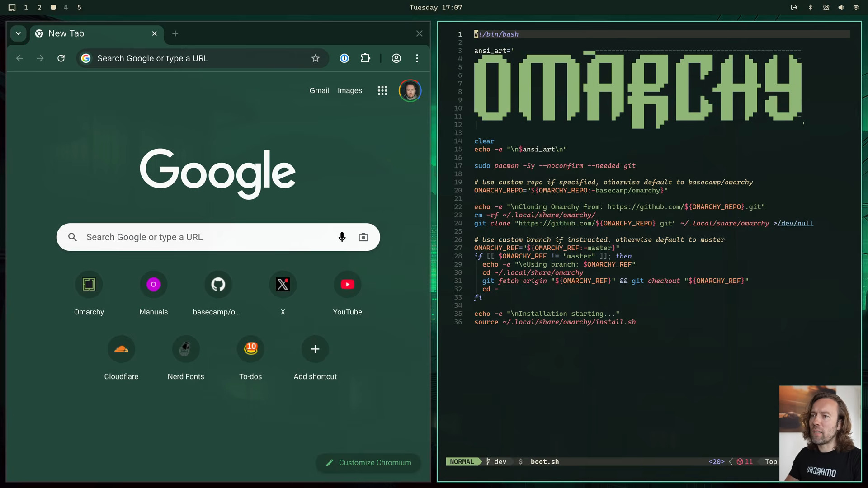The width and height of the screenshot is (868, 488).
Task: Open the basecamp GitHub shortcut
Action: pos(218,285)
